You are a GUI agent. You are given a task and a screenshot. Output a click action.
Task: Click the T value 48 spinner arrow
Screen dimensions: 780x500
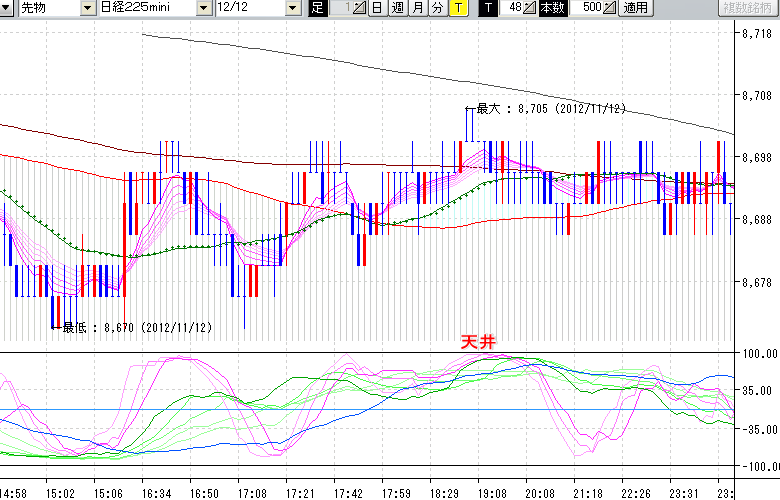click(530, 8)
